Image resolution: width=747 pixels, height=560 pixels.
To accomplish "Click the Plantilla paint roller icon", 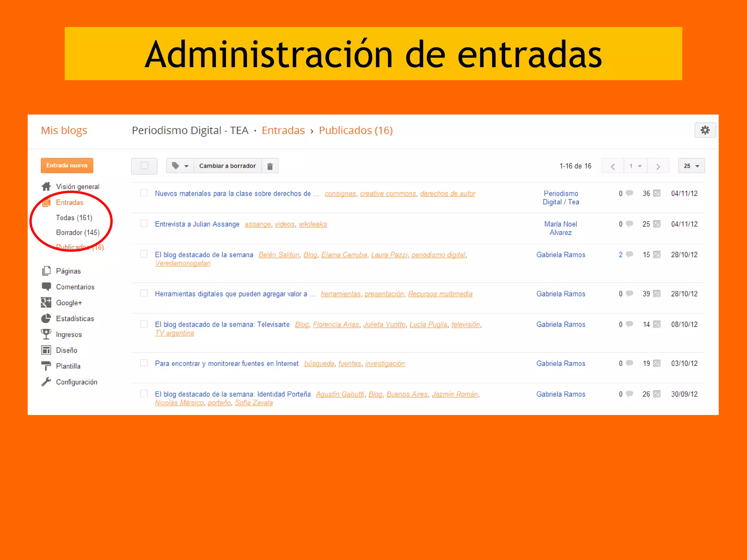I will [x=46, y=366].
